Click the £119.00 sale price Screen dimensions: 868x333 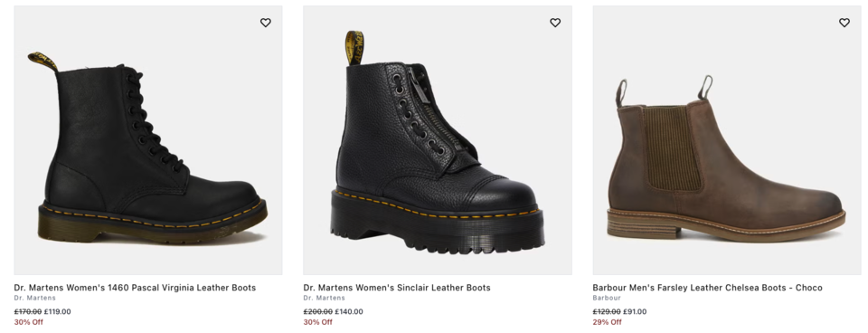pos(58,311)
